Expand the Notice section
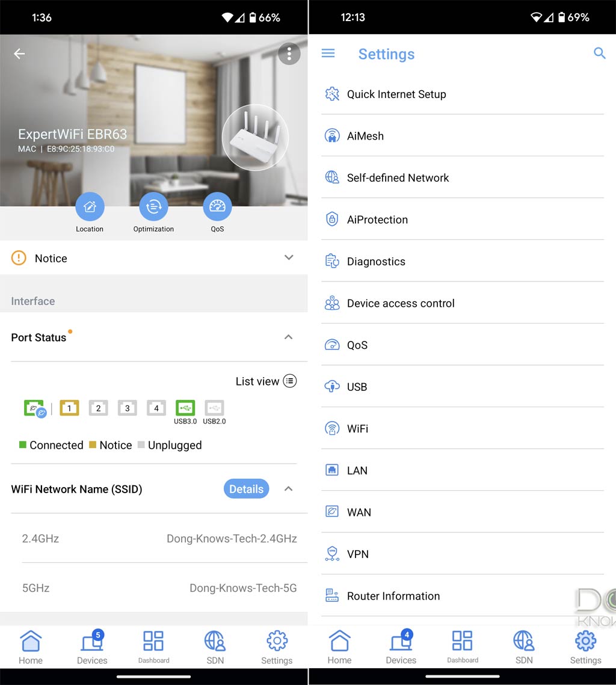The height and width of the screenshot is (685, 616). (x=289, y=258)
